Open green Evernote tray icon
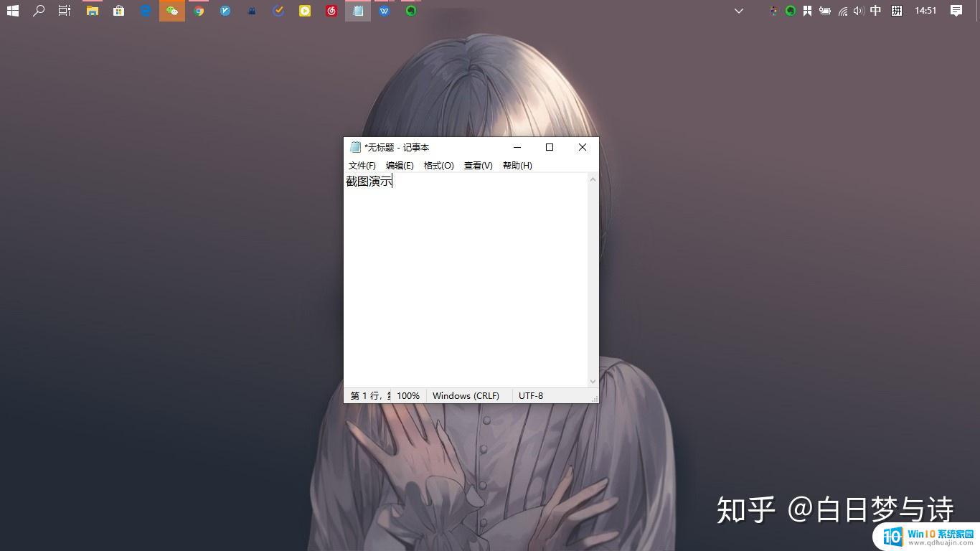 pos(791,11)
